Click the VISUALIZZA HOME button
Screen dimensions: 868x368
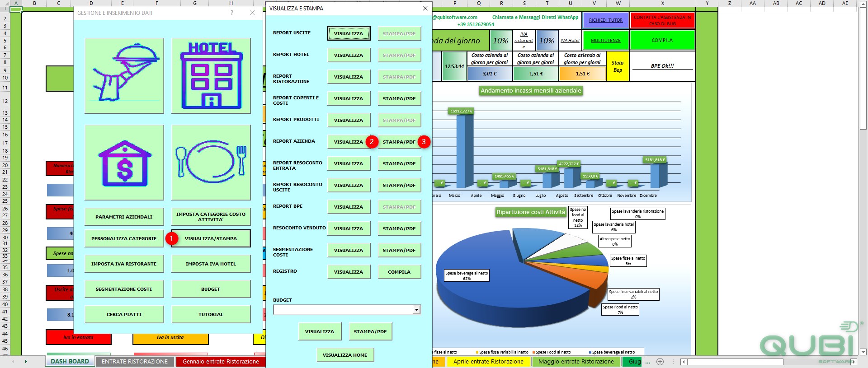[345, 355]
